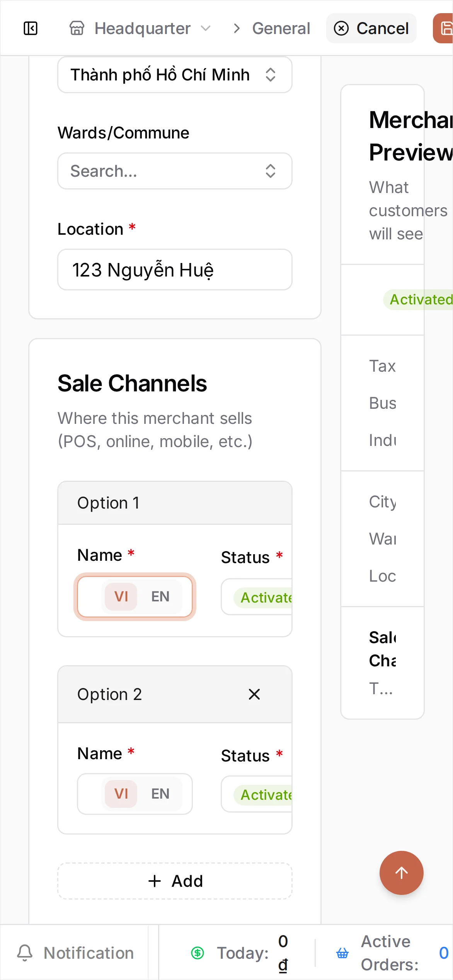This screenshot has width=453, height=980.
Task: Expand the Headquarter dropdown chevron
Action: pos(206,28)
